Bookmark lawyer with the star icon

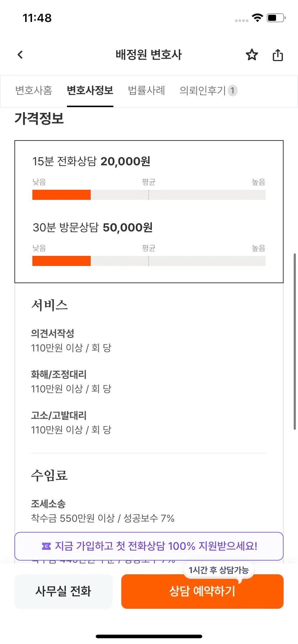point(252,55)
